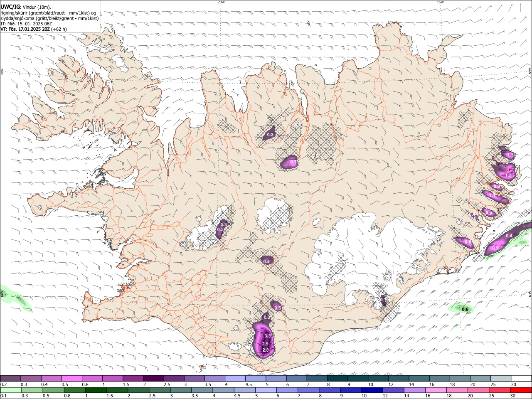Select the pale green swatch starting at 0.1
The width and height of the screenshot is (532, 399).
coord(11,390)
